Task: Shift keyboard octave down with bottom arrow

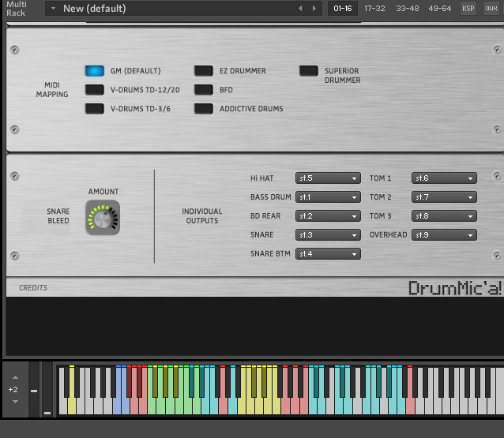Action: 13,401
